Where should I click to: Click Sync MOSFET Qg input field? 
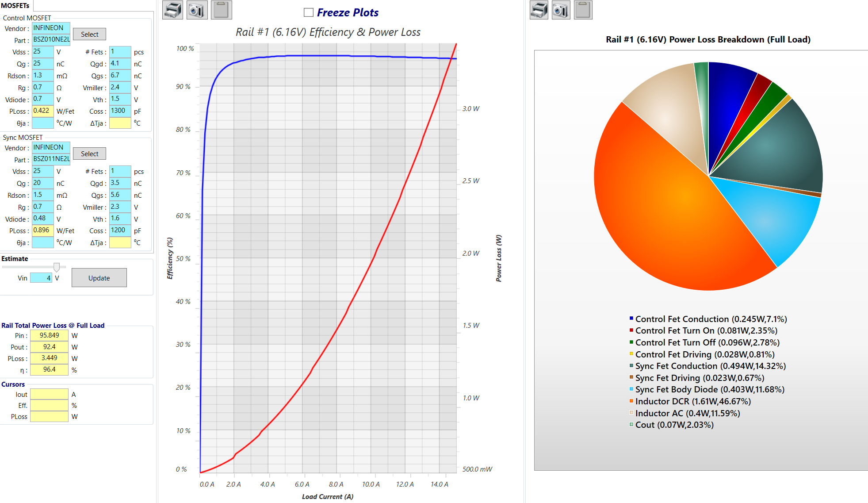(43, 183)
